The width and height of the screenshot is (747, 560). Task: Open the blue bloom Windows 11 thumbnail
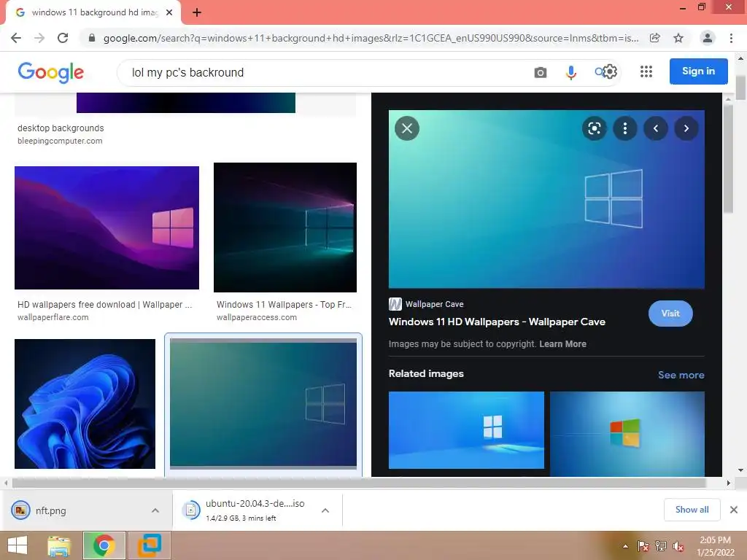[x=85, y=404]
